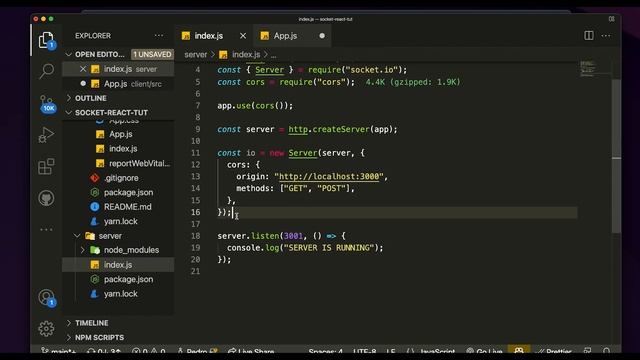Close index.js in Open Editors list
The image size is (640, 360).
pos(83,69)
